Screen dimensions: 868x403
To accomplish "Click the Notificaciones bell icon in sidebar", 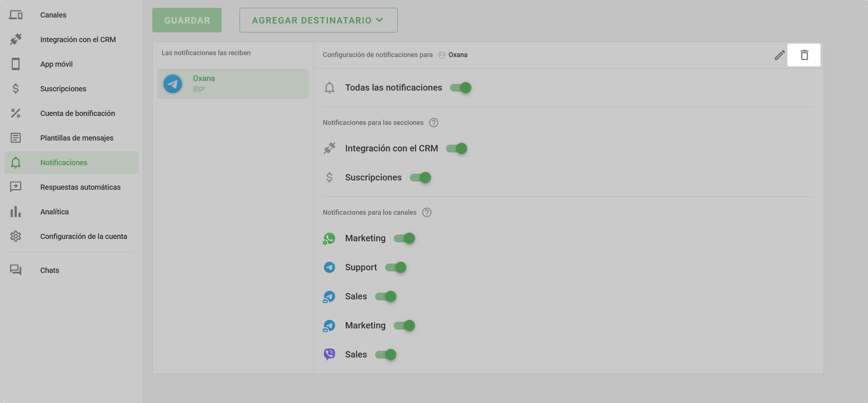I will (16, 163).
